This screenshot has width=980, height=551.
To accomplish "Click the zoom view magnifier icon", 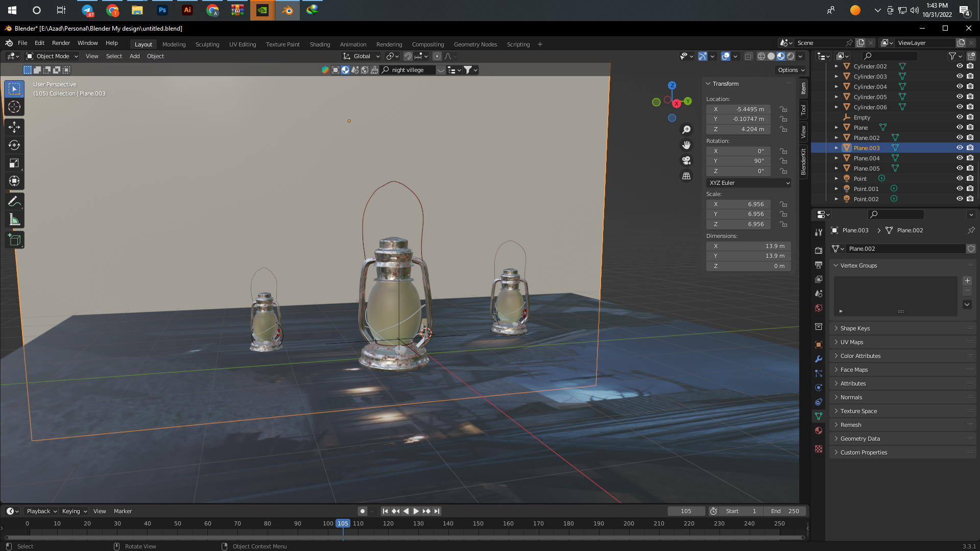I will pos(686,130).
